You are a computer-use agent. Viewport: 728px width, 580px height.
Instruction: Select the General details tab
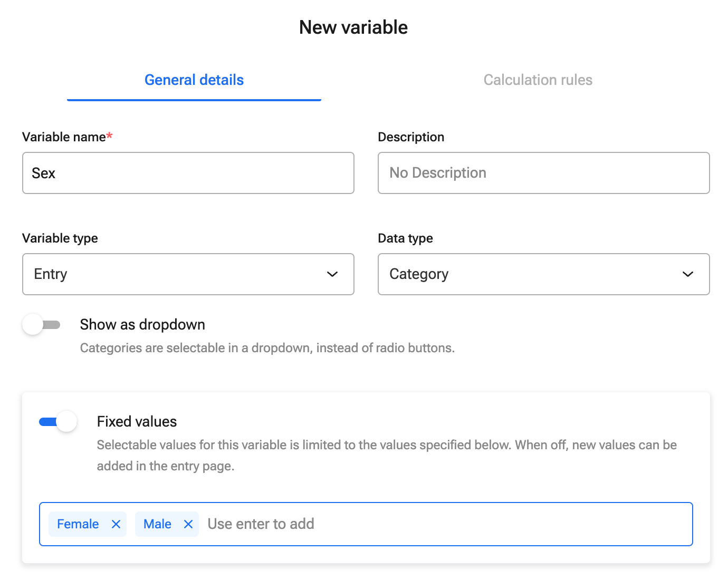[x=194, y=80]
